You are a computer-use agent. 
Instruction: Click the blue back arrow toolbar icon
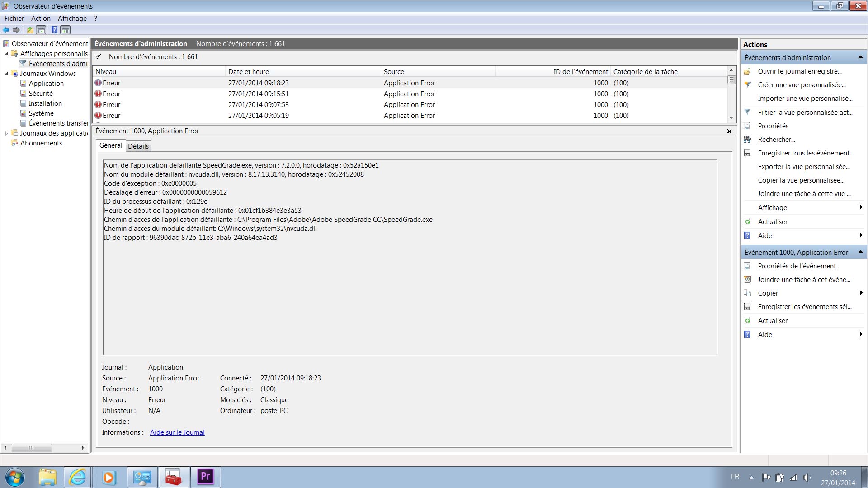pos(6,30)
